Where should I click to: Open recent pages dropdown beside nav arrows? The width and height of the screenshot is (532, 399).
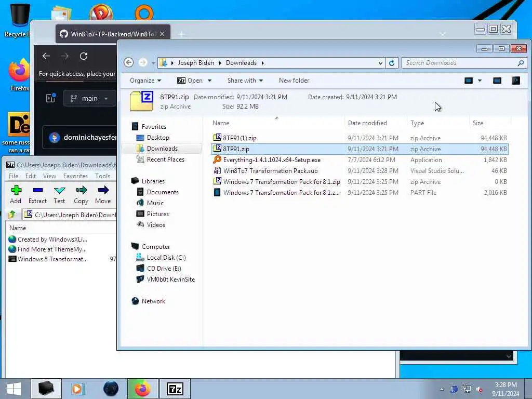(153, 63)
